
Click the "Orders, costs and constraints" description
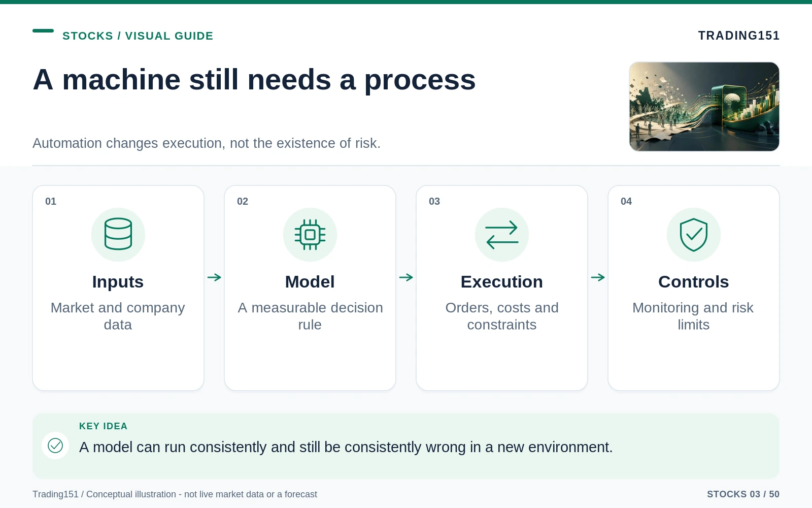point(502,316)
